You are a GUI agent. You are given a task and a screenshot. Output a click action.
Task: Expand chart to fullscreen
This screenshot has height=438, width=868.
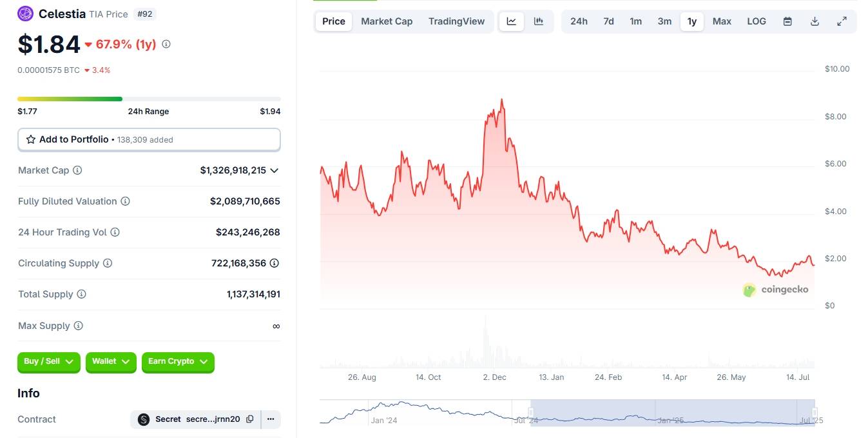[842, 21]
